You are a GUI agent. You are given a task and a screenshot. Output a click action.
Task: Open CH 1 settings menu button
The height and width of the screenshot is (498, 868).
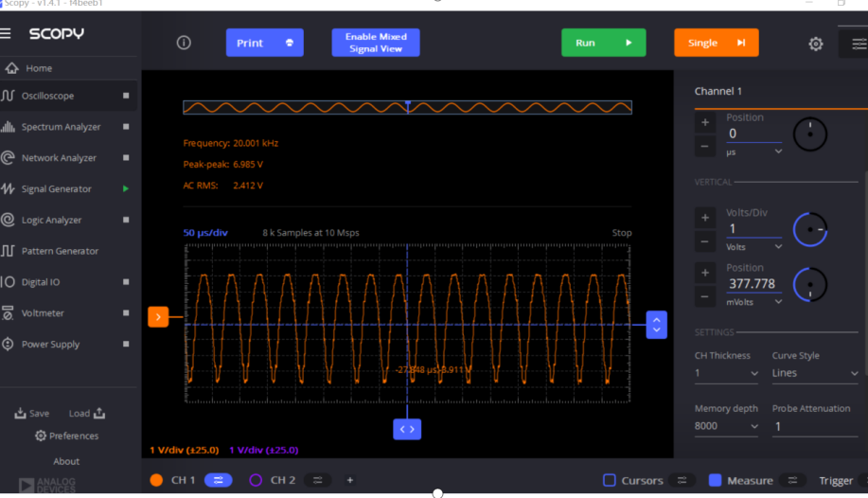point(218,480)
